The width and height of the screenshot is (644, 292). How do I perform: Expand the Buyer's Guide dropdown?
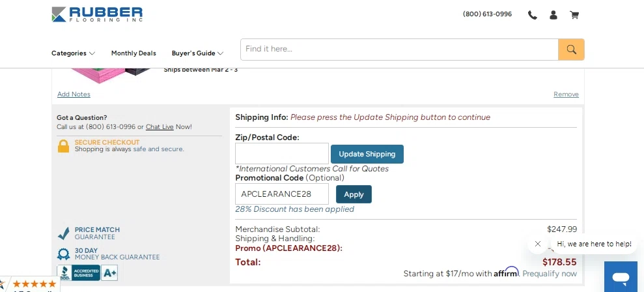(197, 53)
